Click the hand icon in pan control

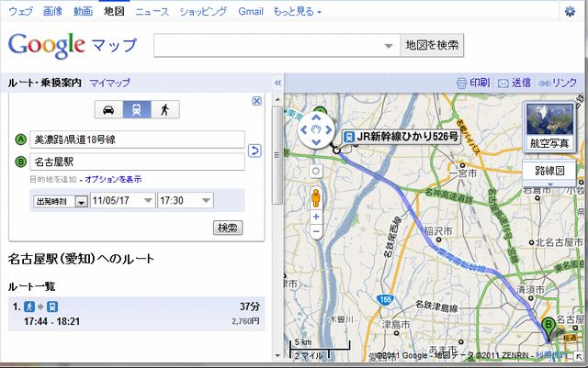tap(316, 130)
